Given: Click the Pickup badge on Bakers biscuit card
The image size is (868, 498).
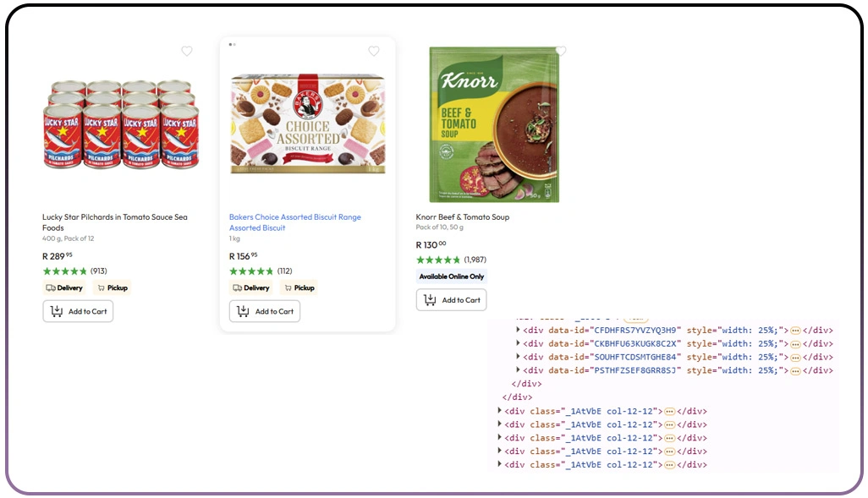Looking at the screenshot, I should (299, 288).
